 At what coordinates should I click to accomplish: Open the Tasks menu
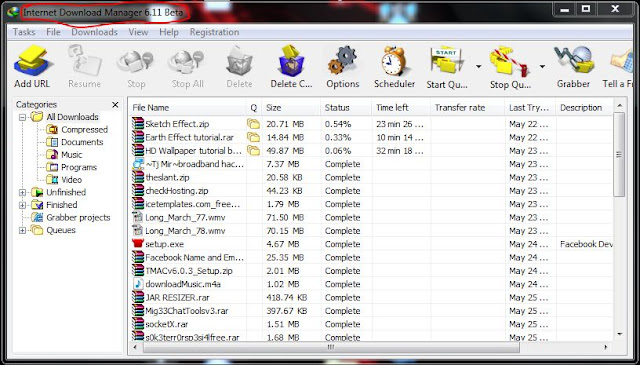click(24, 32)
